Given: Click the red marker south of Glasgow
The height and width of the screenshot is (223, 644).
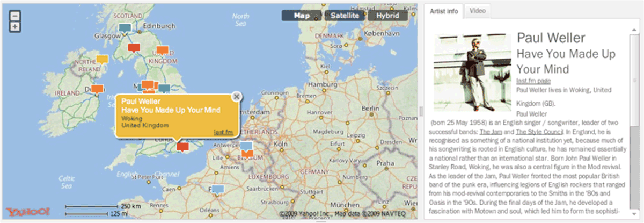Looking at the screenshot, I should (x=134, y=48).
